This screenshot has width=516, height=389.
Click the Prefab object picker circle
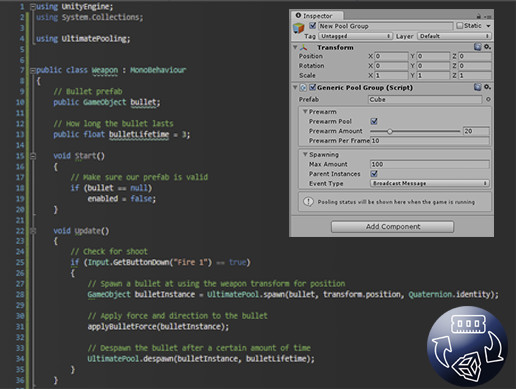(x=488, y=99)
